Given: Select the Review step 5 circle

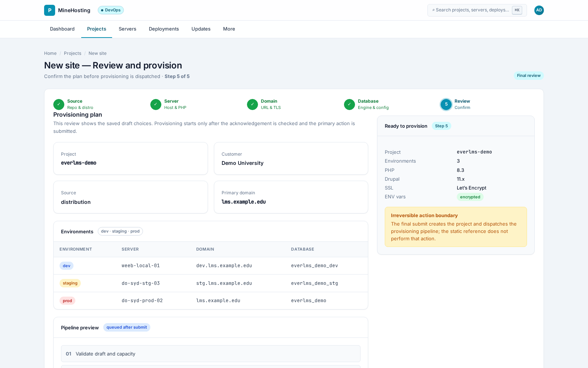Looking at the screenshot, I should pyautogui.click(x=446, y=105).
